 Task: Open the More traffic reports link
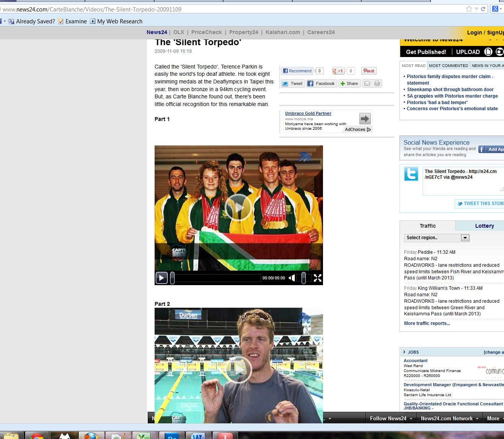pyautogui.click(x=427, y=323)
